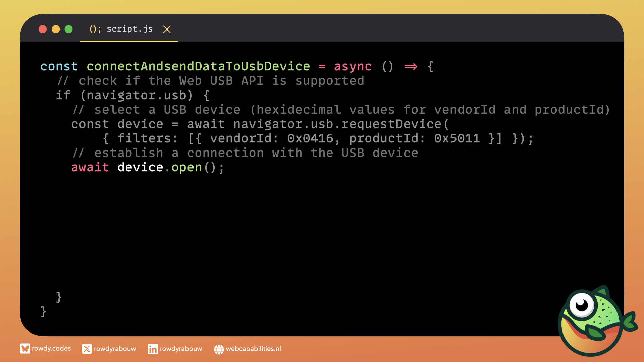Click the Bluesky butterfly icon
The height and width of the screenshot is (362, 644).
[25, 349]
